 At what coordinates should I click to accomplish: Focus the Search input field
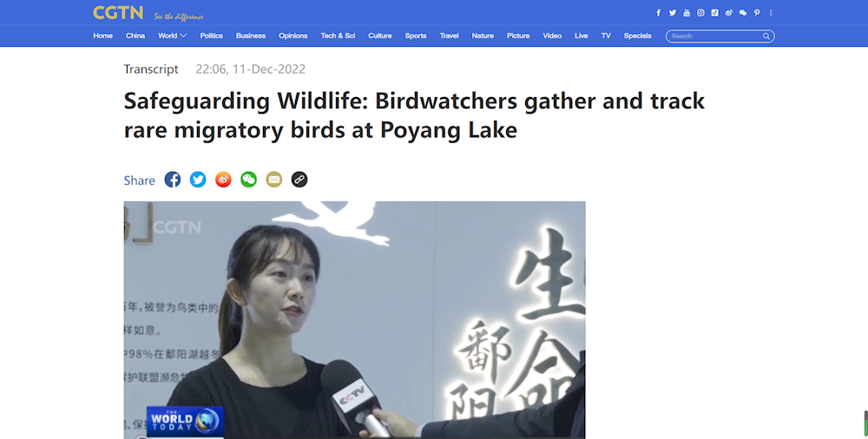(715, 36)
